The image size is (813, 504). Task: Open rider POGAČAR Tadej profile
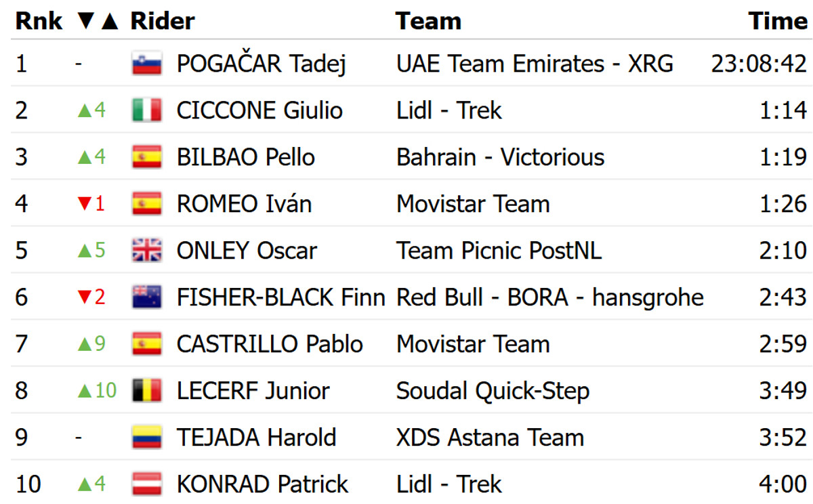262,64
